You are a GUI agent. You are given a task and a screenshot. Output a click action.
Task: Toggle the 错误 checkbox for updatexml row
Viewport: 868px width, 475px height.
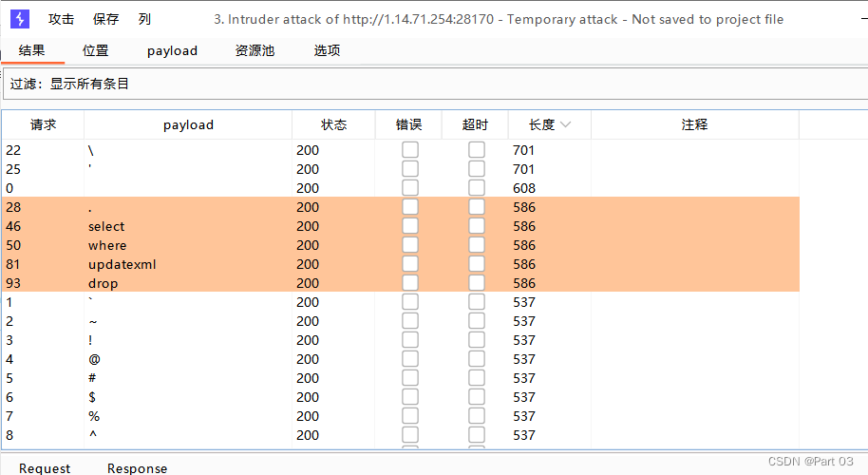[x=410, y=264]
